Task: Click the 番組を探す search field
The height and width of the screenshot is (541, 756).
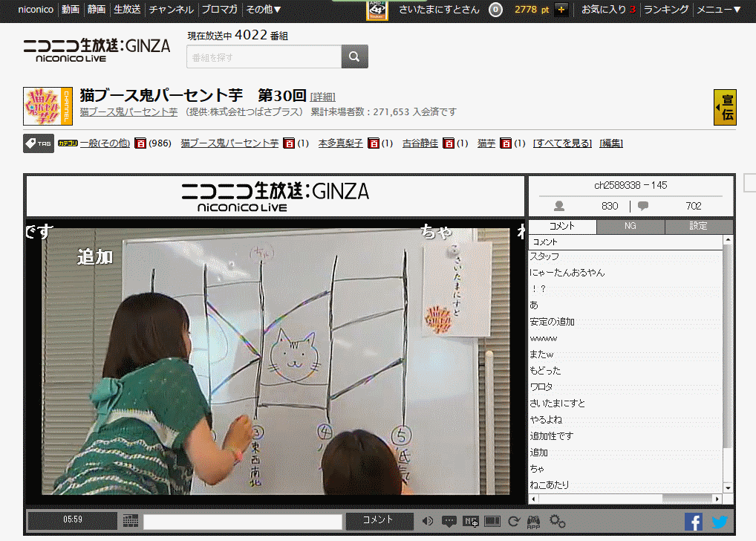Action: (x=264, y=57)
